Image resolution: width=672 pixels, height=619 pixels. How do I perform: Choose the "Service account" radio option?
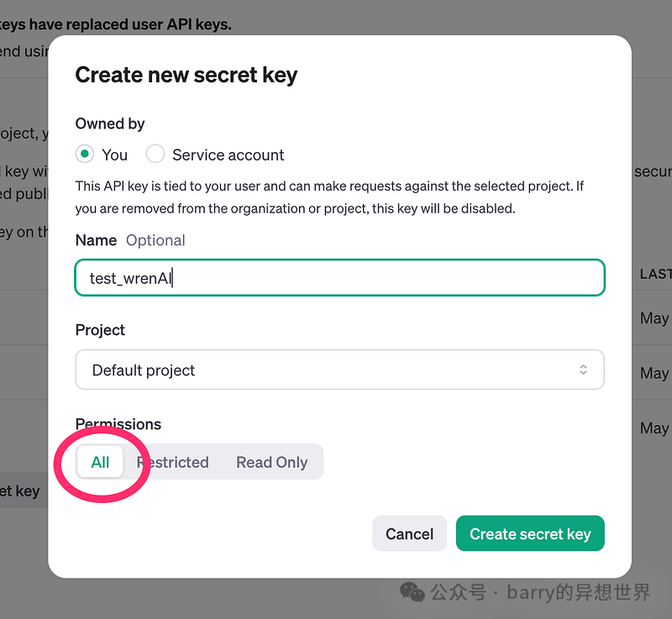click(155, 155)
